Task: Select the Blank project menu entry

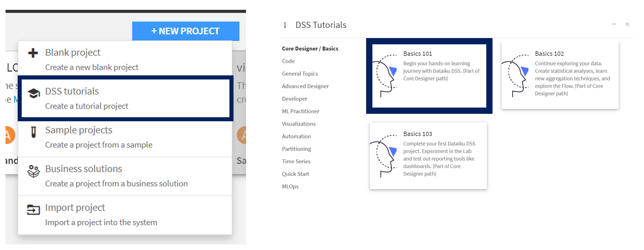Action: [x=125, y=60]
